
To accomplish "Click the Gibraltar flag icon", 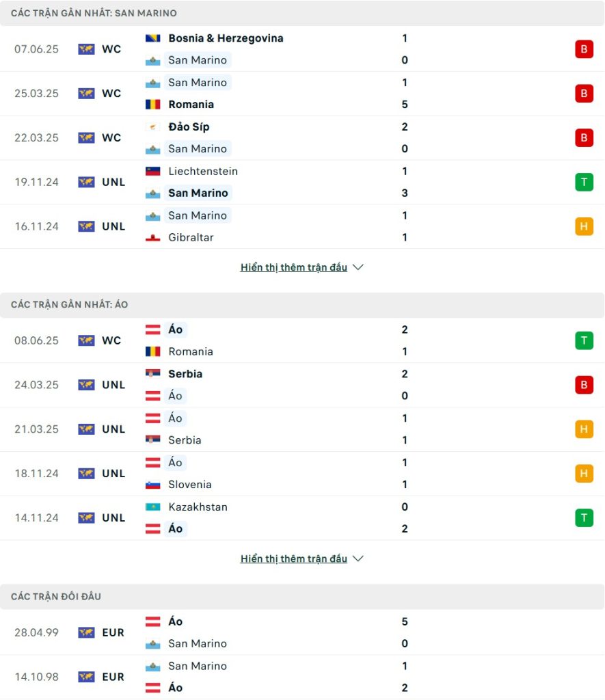I will [x=152, y=237].
